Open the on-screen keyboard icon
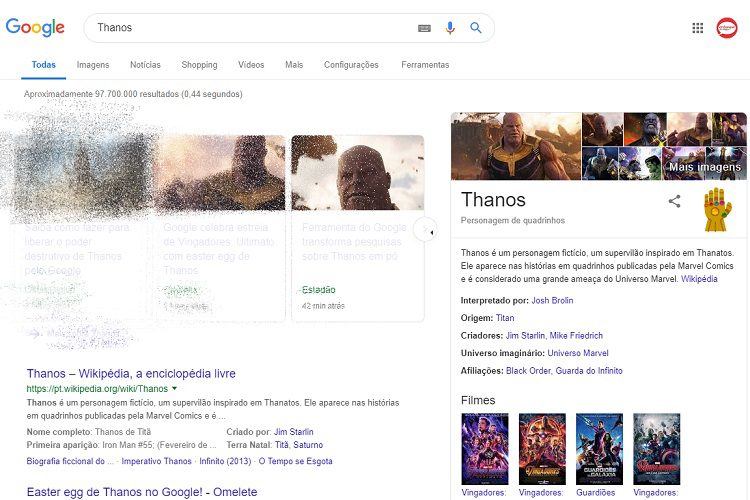Screen dimensions: 750x500 [x=424, y=28]
